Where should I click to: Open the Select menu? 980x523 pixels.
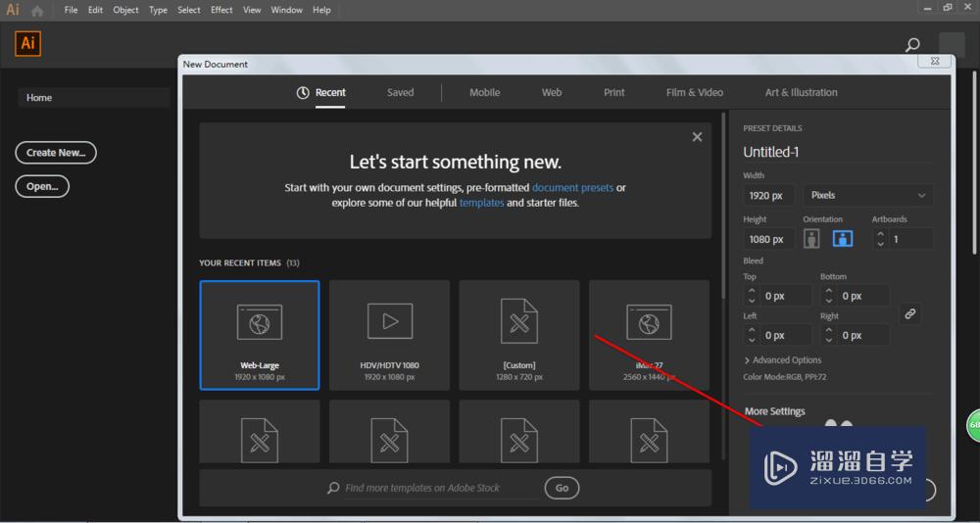coord(189,10)
